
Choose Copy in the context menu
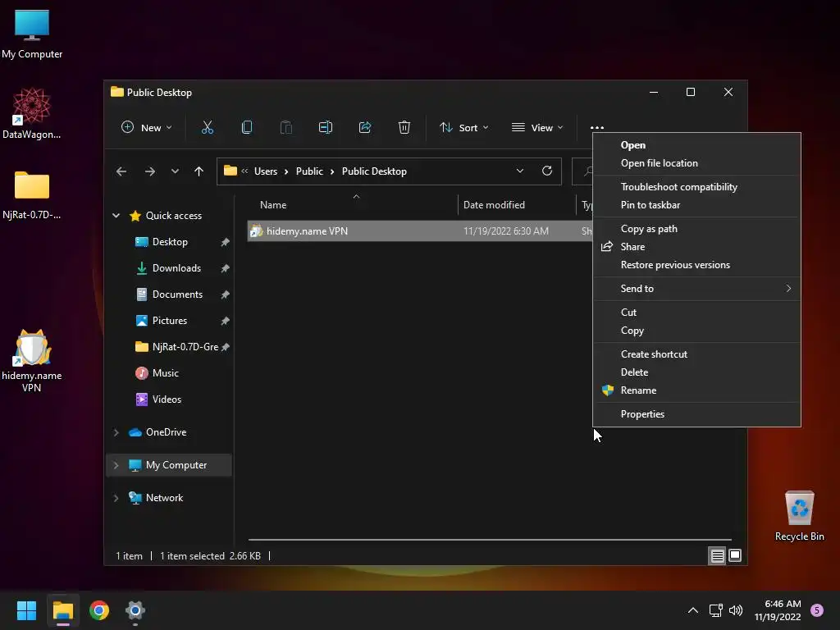point(696,331)
